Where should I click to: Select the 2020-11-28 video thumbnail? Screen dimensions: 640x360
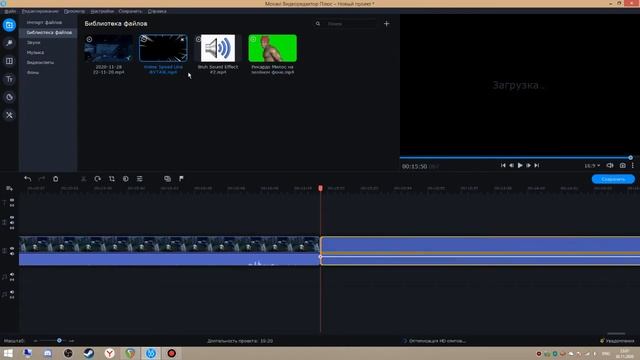(109, 48)
